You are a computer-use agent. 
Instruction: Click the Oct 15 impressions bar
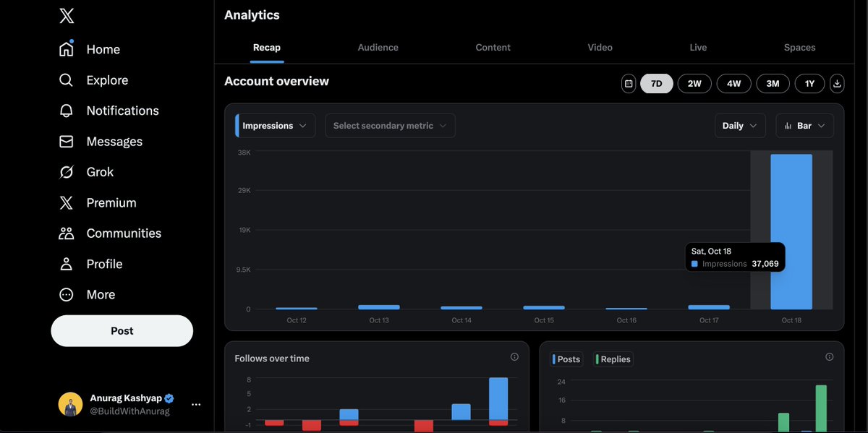(544, 307)
